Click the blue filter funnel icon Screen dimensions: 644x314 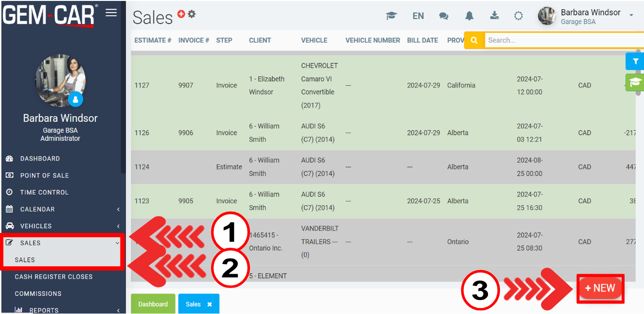[x=635, y=61]
